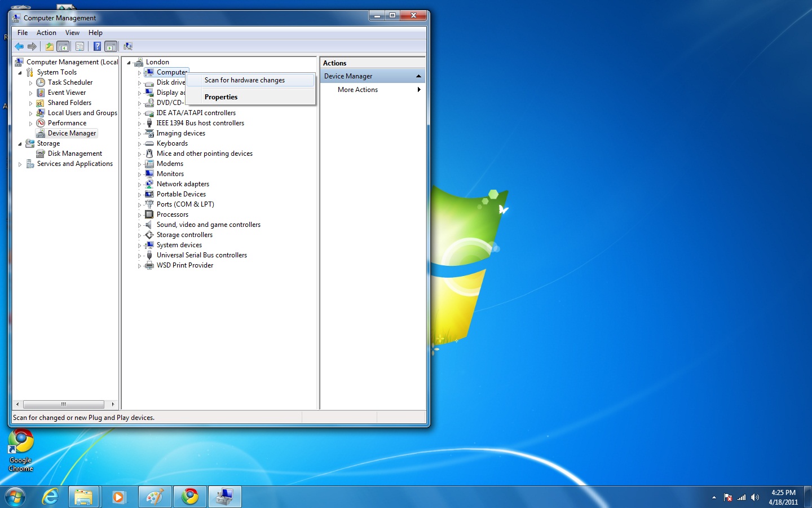
Task: Open Help via the question mark icon
Action: coord(97,46)
